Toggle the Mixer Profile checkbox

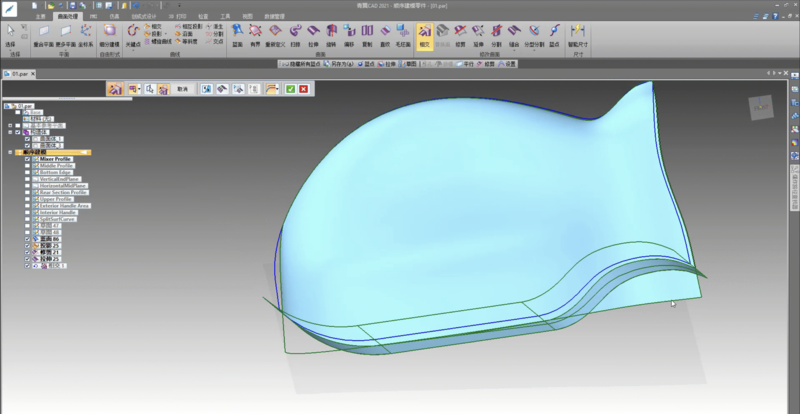(x=27, y=158)
